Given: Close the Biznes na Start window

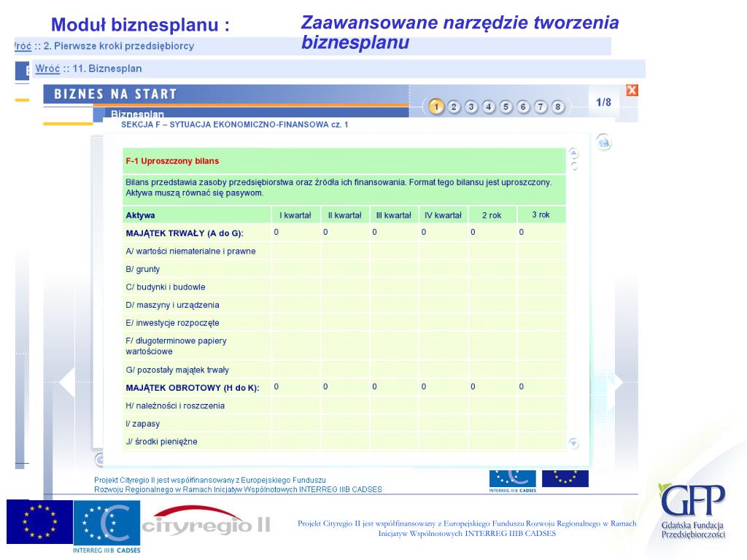Looking at the screenshot, I should click(x=632, y=90).
